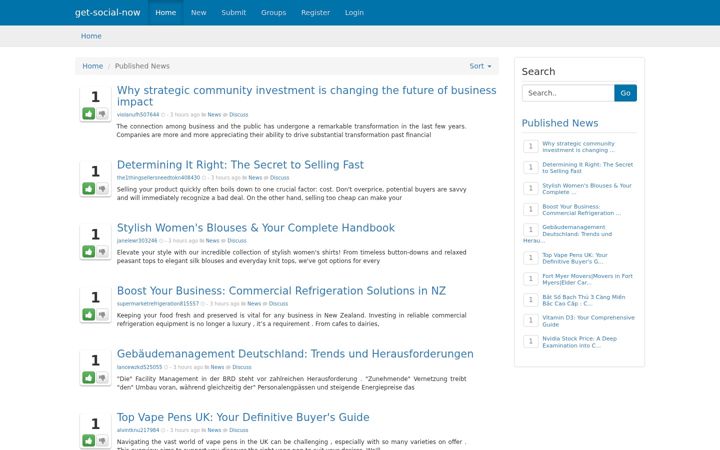720x450 pixels.
Task: Downvote Top Vape Pens UK post
Action: pyautogui.click(x=102, y=440)
